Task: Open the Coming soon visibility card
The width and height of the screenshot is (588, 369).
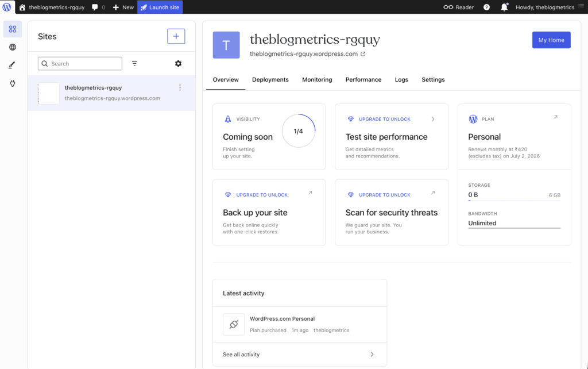Action: 269,137
